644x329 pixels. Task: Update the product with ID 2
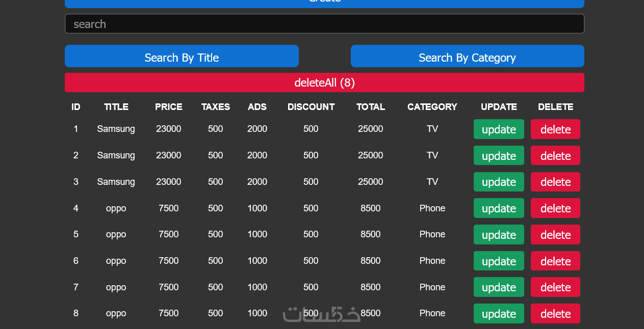(499, 155)
